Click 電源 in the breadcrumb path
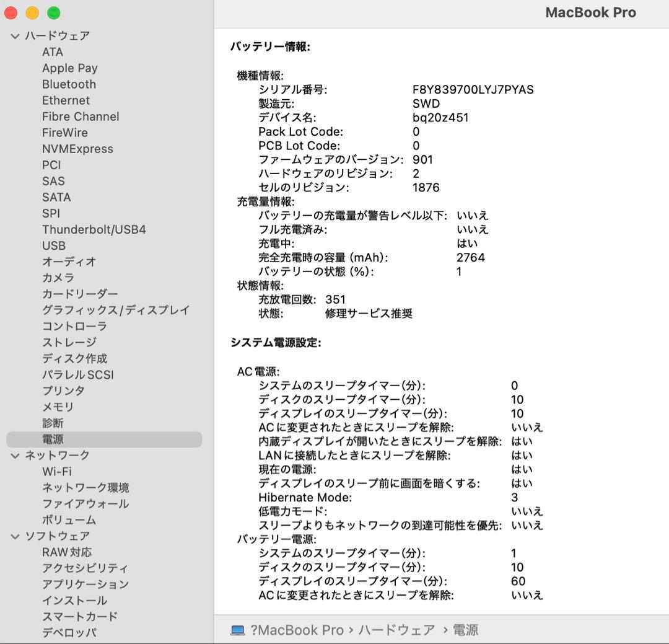669x644 pixels. (x=469, y=629)
